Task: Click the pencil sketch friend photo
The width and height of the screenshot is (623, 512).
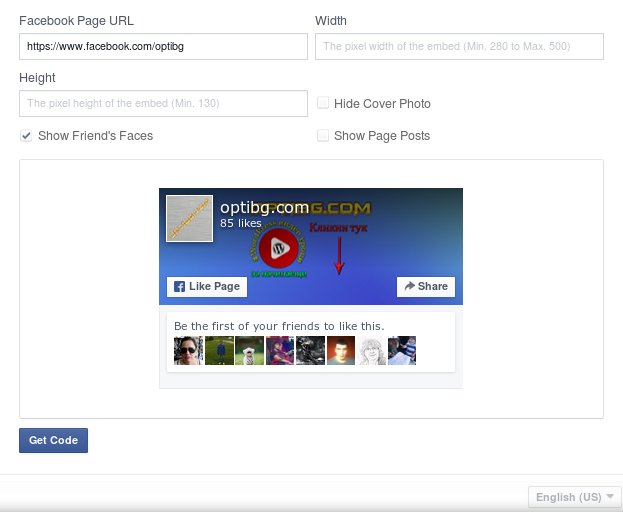Action: (371, 350)
